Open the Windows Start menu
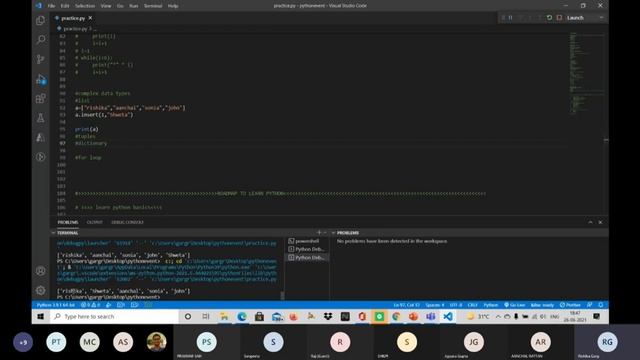This screenshot has width=640, height=360. click(40, 316)
